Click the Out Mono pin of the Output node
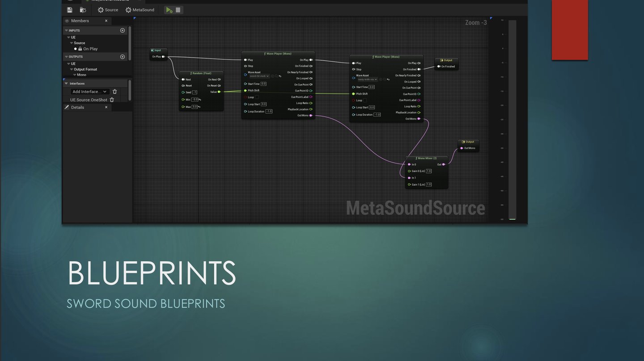This screenshot has height=361, width=644. click(x=462, y=148)
